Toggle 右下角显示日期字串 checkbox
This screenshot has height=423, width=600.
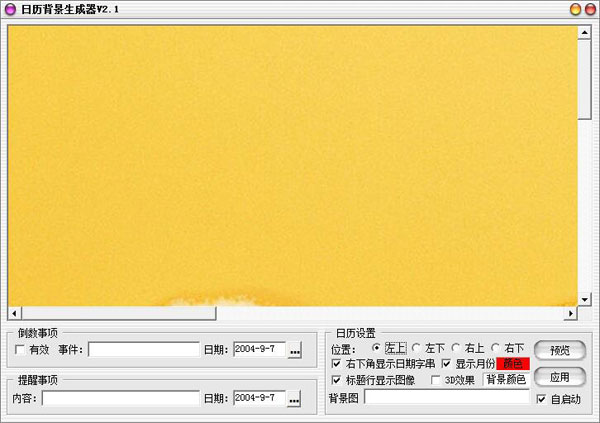pos(336,364)
